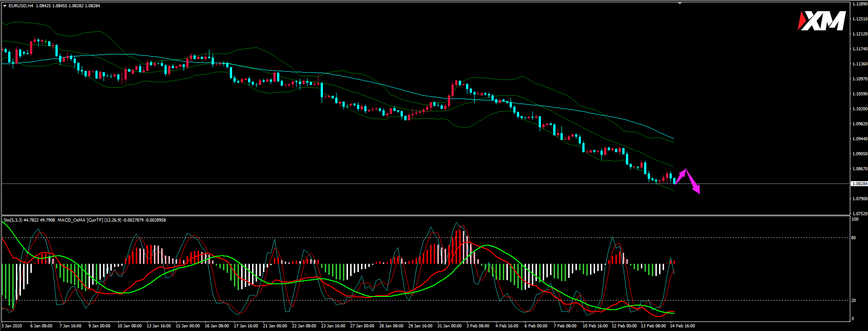Click the 1.10200 price scale value
868x331 pixels.
click(x=859, y=109)
